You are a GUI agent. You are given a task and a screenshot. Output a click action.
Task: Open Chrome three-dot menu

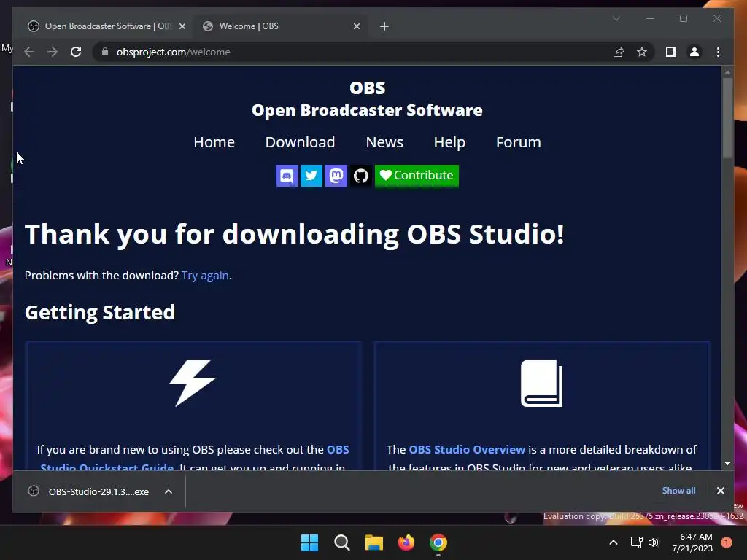718,52
